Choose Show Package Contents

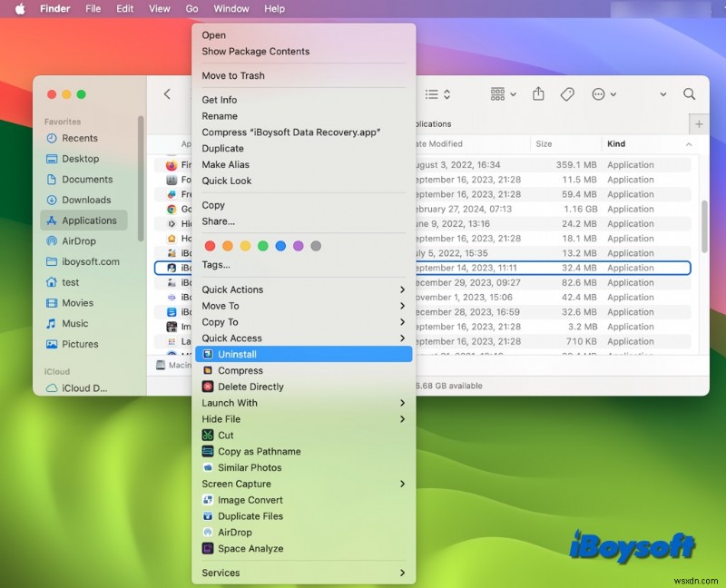(x=304, y=52)
